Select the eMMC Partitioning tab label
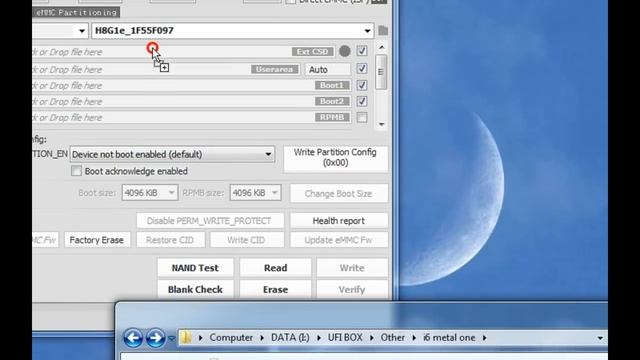 (x=76, y=13)
